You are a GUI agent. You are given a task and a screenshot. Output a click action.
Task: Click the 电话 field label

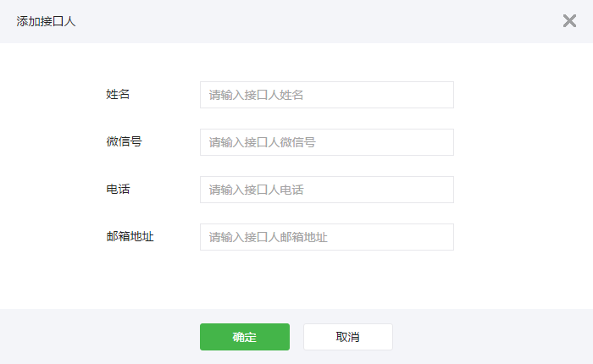tap(118, 189)
